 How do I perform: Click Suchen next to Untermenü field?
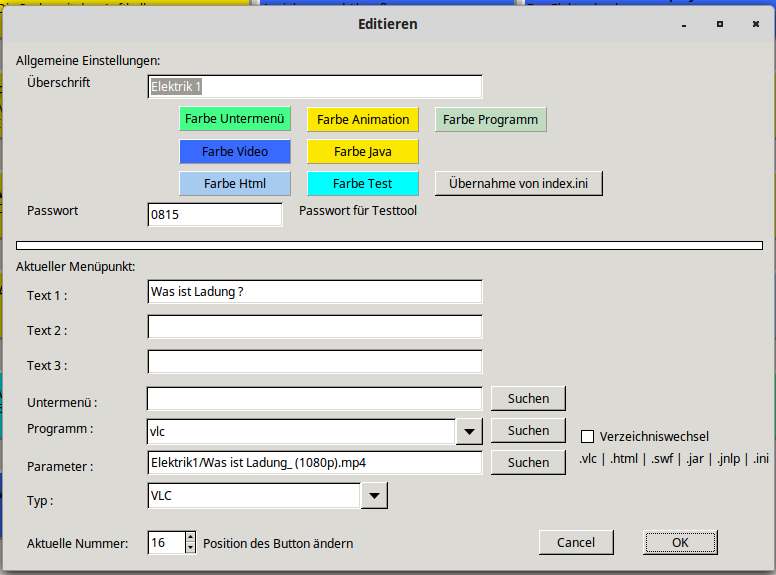pos(528,398)
